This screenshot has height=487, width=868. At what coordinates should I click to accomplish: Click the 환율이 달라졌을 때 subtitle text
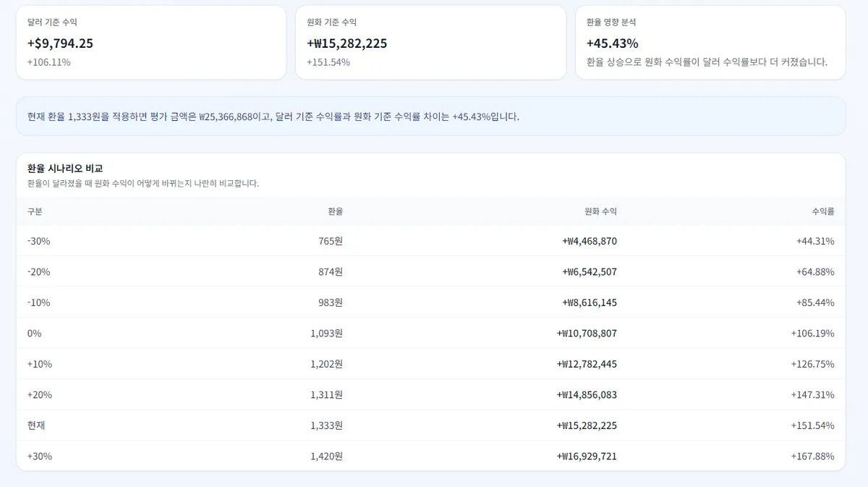point(142,183)
